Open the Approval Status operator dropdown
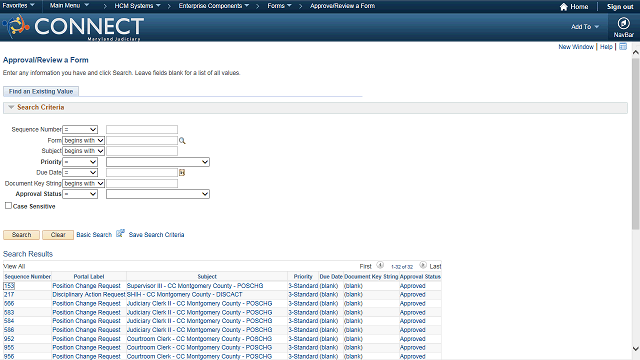The width and height of the screenshot is (640, 360). [x=80, y=194]
